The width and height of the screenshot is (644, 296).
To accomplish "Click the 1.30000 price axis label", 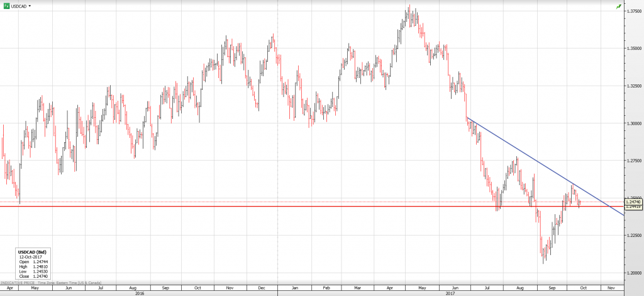I will (x=634, y=123).
